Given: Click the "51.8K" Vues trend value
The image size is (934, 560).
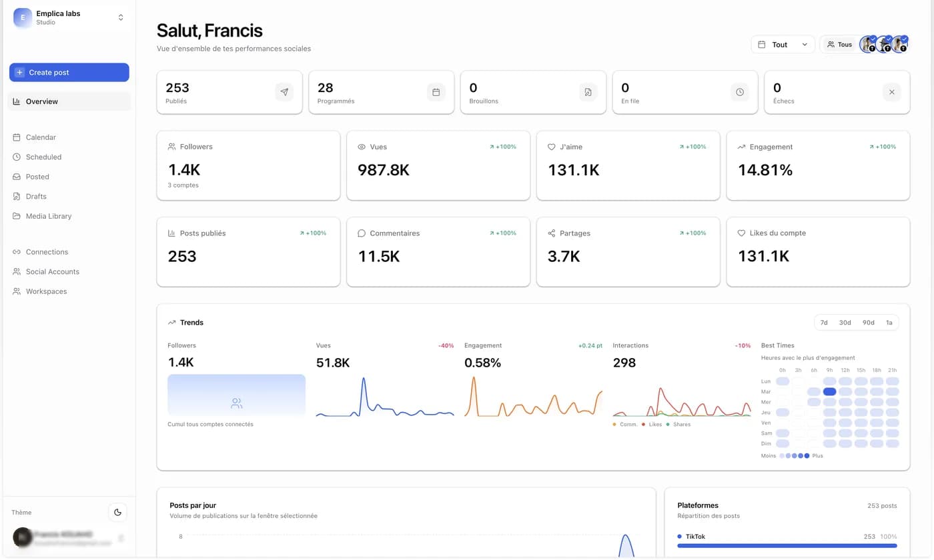Looking at the screenshot, I should coord(333,363).
